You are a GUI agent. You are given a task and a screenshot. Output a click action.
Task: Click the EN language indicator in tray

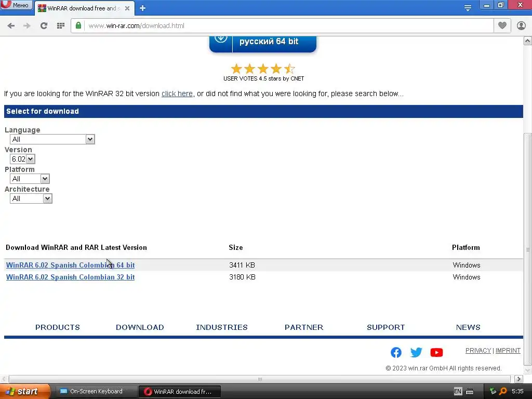click(x=457, y=391)
